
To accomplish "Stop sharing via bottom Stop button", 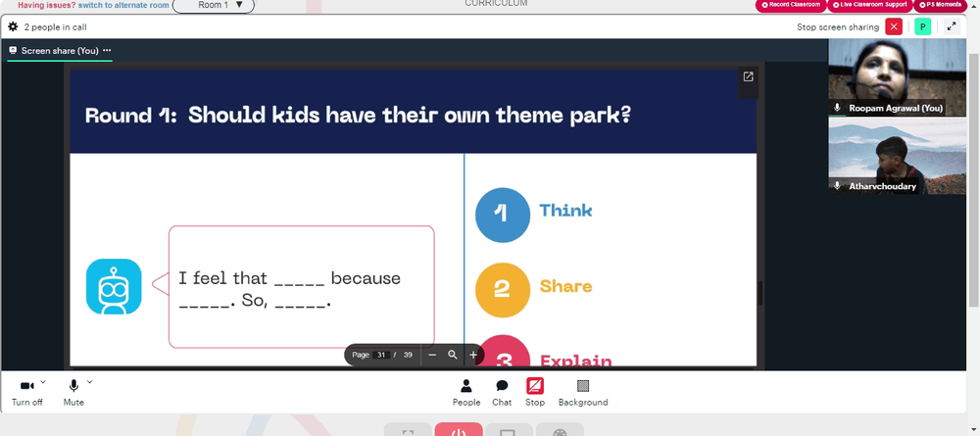I will pyautogui.click(x=535, y=392).
